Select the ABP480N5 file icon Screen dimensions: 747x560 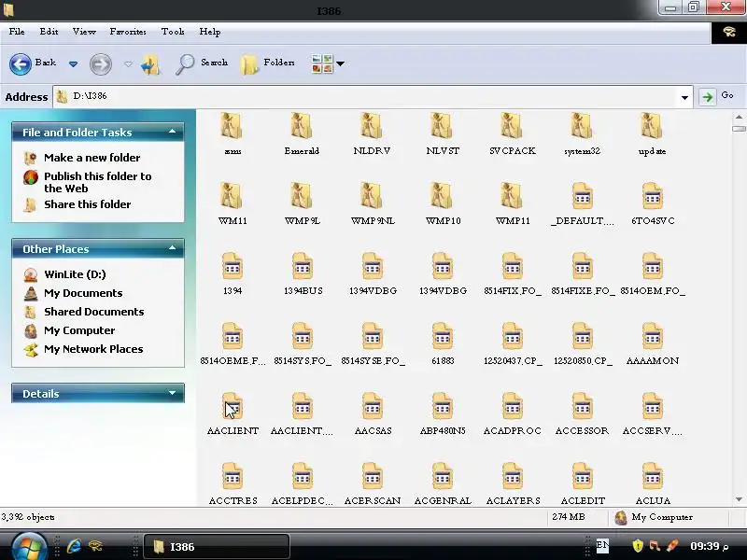(x=442, y=407)
